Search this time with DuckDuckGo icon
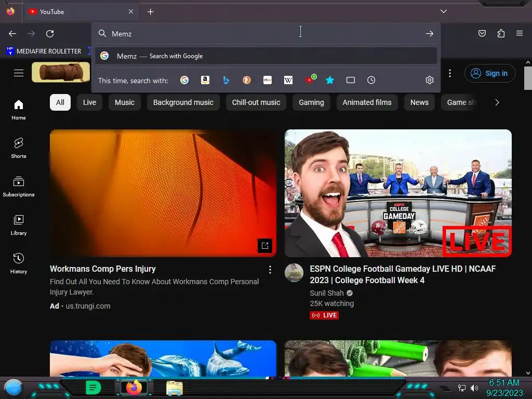The width and height of the screenshot is (532, 399). tap(247, 80)
